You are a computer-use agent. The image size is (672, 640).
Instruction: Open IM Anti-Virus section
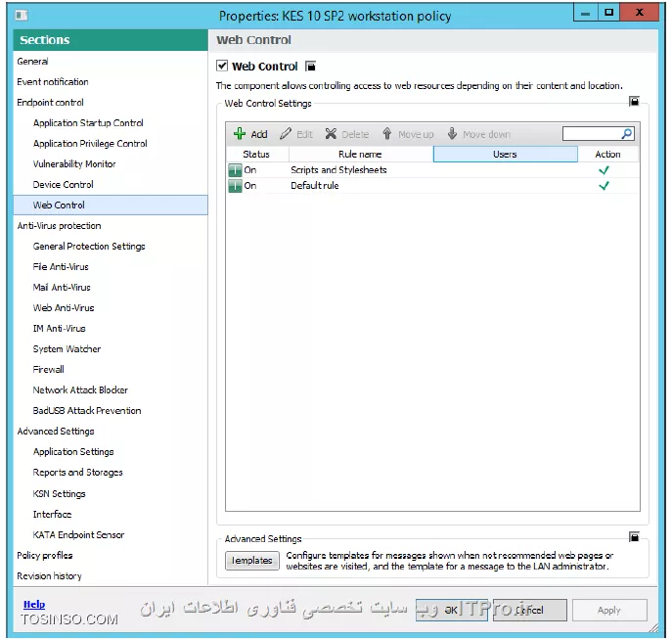(x=59, y=329)
